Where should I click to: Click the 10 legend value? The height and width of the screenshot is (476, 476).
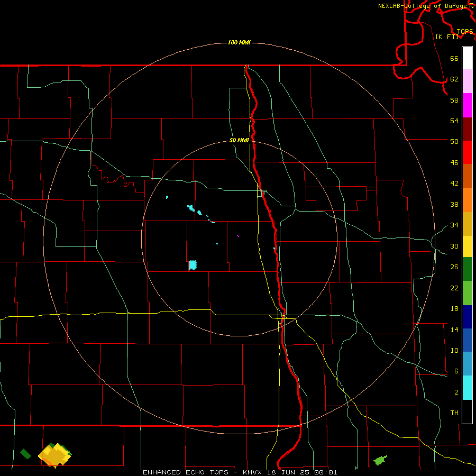(x=454, y=351)
